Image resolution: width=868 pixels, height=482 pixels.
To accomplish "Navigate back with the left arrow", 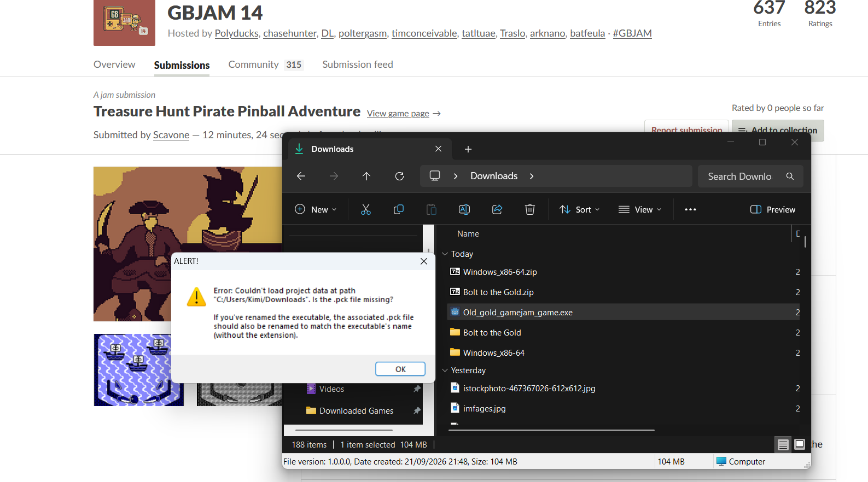I will click(x=301, y=176).
